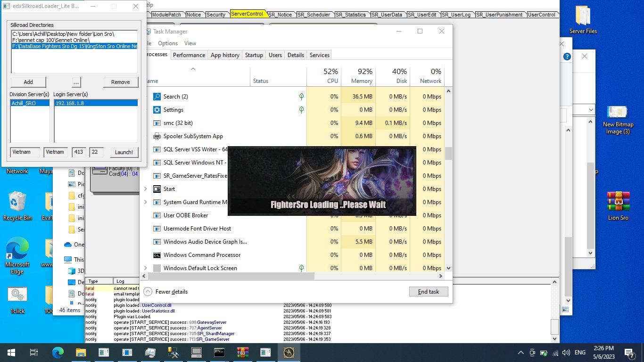Click the volume speaker tray icon
644x362 pixels.
coord(566,352)
